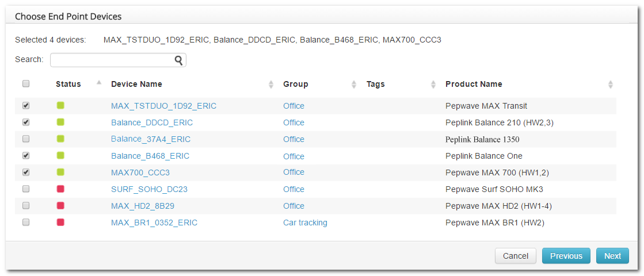The width and height of the screenshot is (644, 276).
Task: Go back with the Previous button
Action: pyautogui.click(x=566, y=256)
